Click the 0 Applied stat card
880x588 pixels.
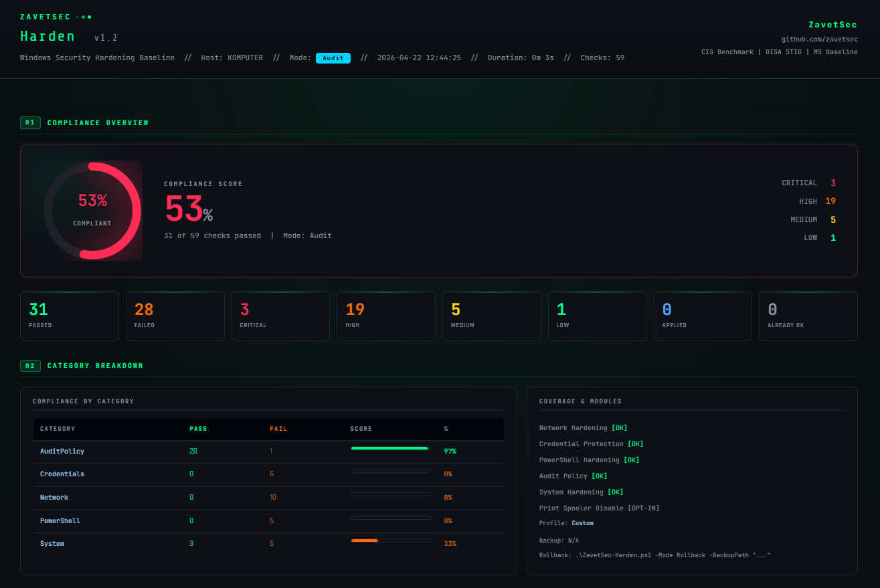[x=703, y=316]
